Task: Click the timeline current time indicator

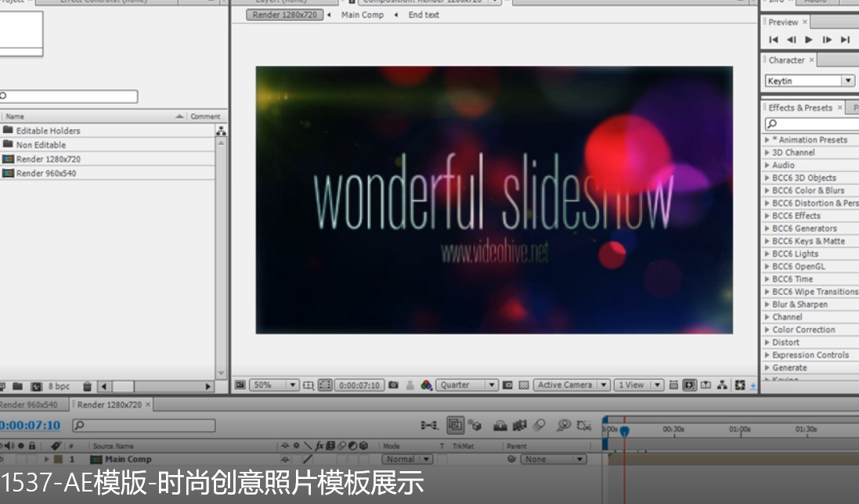Action: point(624,430)
